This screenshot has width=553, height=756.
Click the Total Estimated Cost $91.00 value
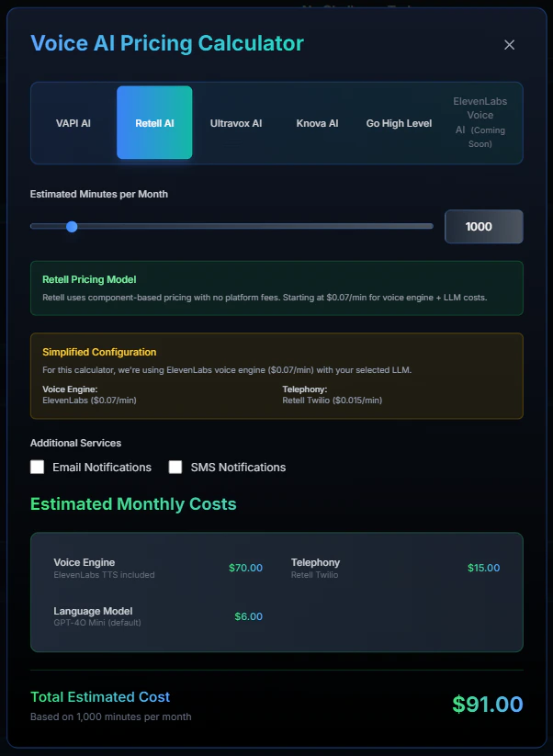tap(488, 704)
